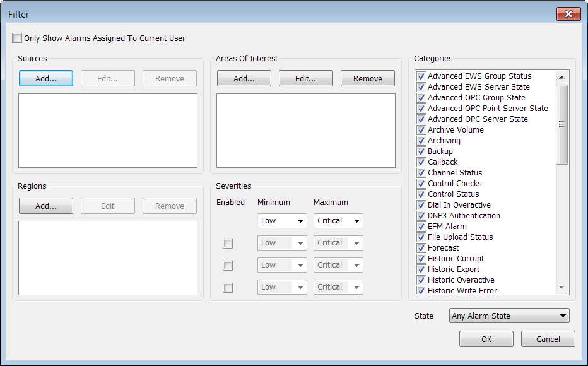Click Add button under Sources
This screenshot has width=588, height=366.
click(x=46, y=78)
